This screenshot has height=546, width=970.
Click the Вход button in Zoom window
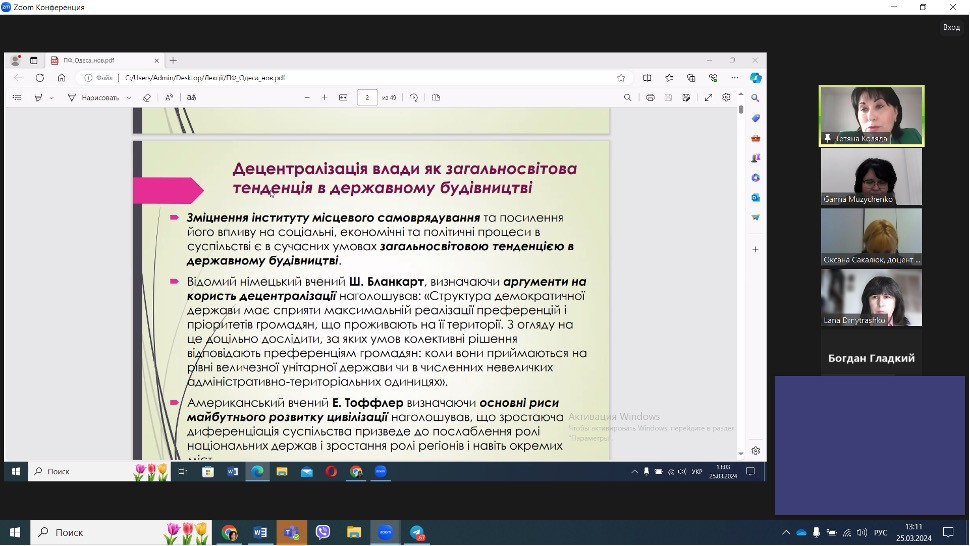pos(950,27)
